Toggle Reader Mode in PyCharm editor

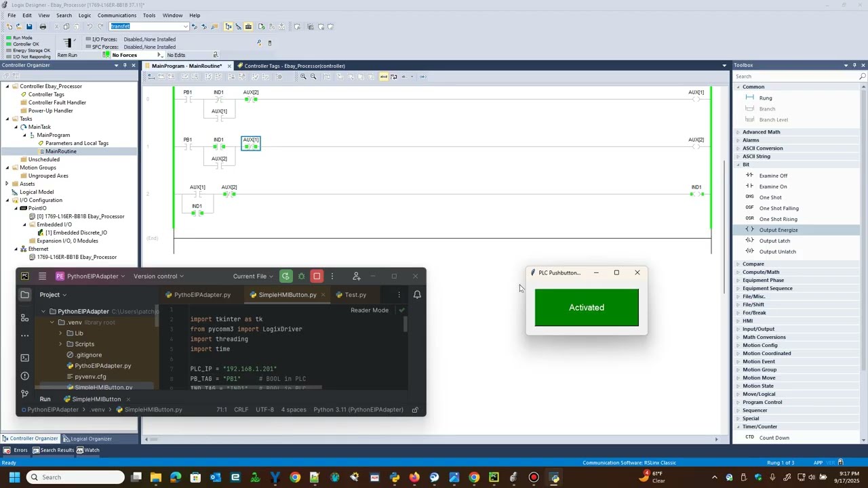[370, 310]
